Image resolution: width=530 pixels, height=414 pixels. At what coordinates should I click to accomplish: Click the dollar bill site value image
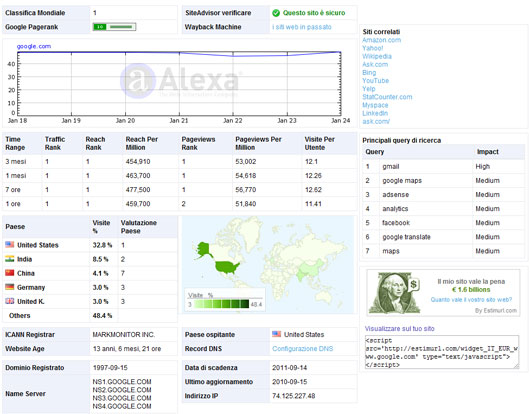point(394,293)
